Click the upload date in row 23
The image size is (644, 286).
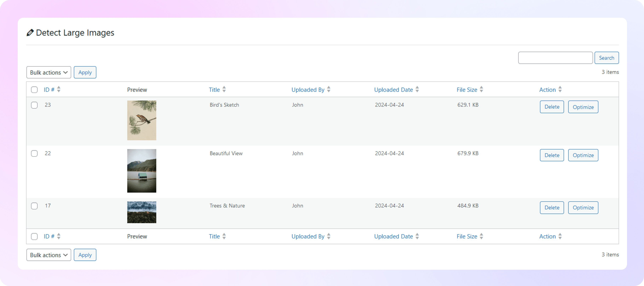[x=389, y=105]
